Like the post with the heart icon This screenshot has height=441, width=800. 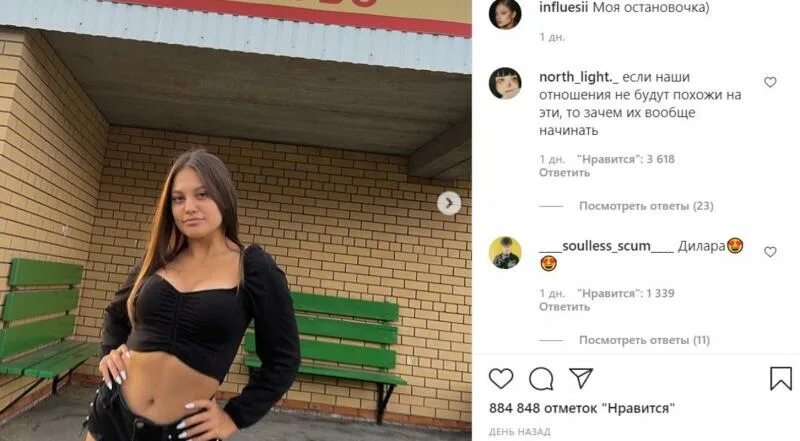(501, 379)
